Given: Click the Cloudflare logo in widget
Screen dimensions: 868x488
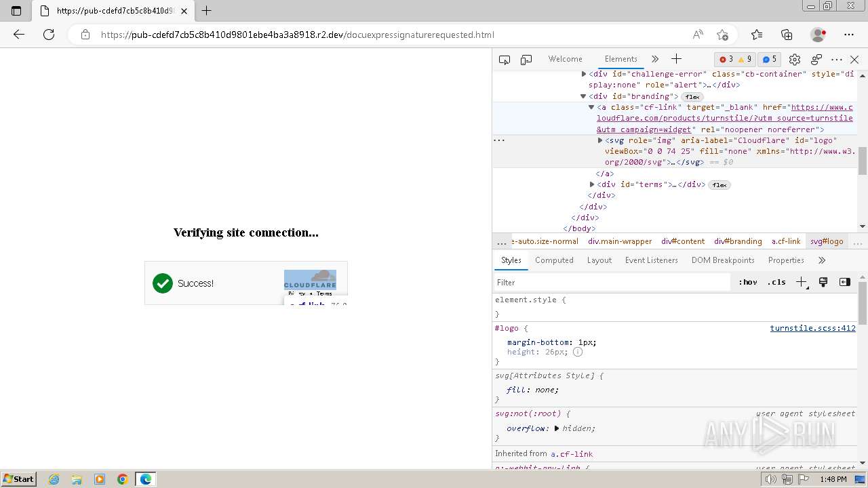Looking at the screenshot, I should tap(310, 279).
